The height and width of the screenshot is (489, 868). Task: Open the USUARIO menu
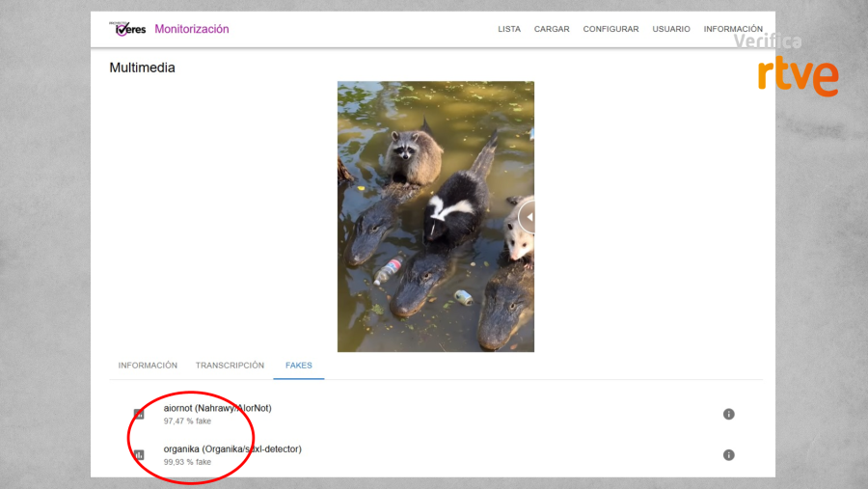click(x=671, y=29)
